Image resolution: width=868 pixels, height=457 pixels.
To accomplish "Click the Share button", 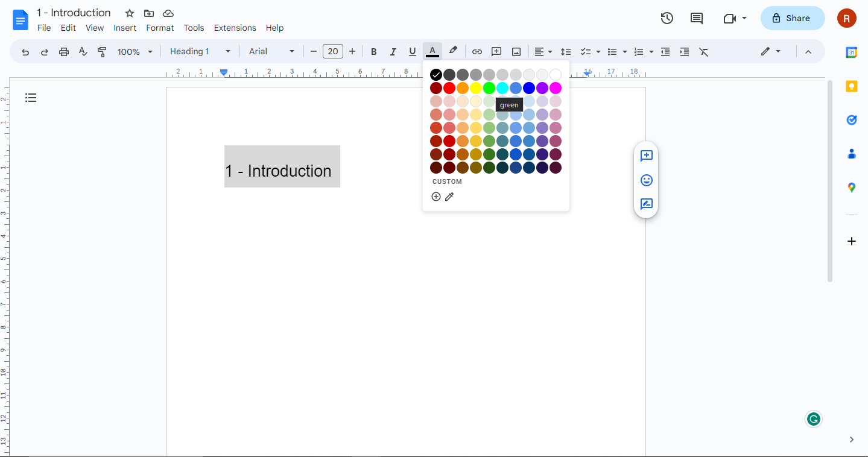I will (x=792, y=18).
